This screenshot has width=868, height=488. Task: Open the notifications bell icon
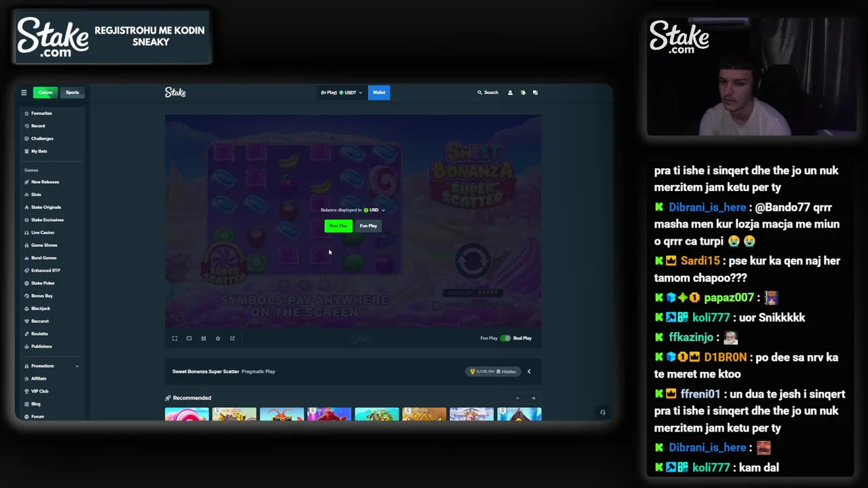523,92
